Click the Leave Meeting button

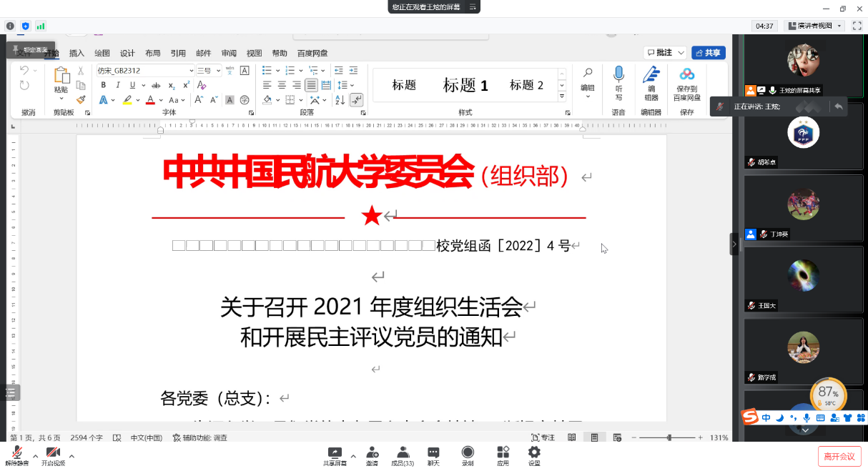tap(839, 456)
